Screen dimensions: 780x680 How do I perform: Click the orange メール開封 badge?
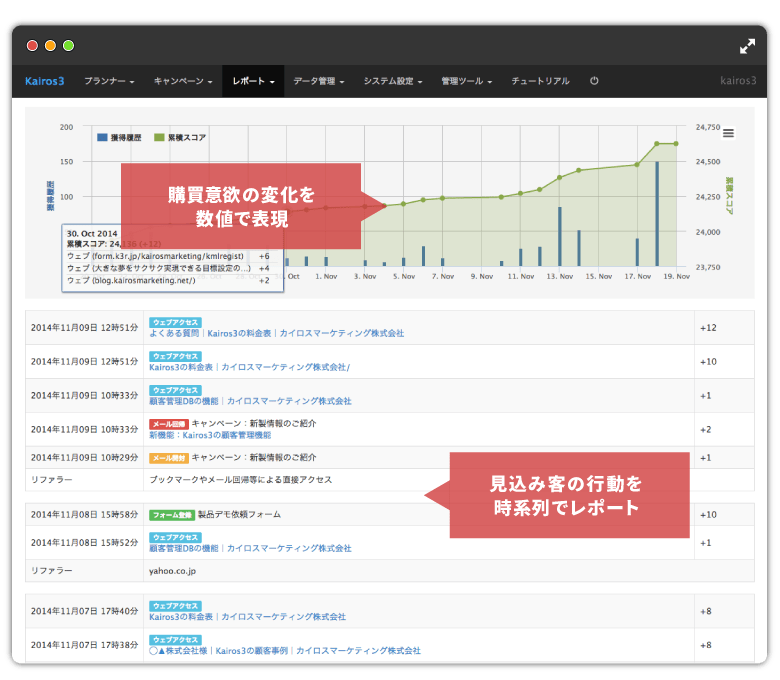169,458
